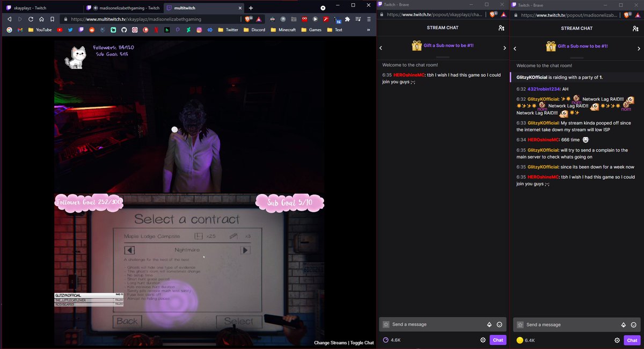Click previous arrow in xkayplayz chat banner
644x349 pixels.
[381, 48]
